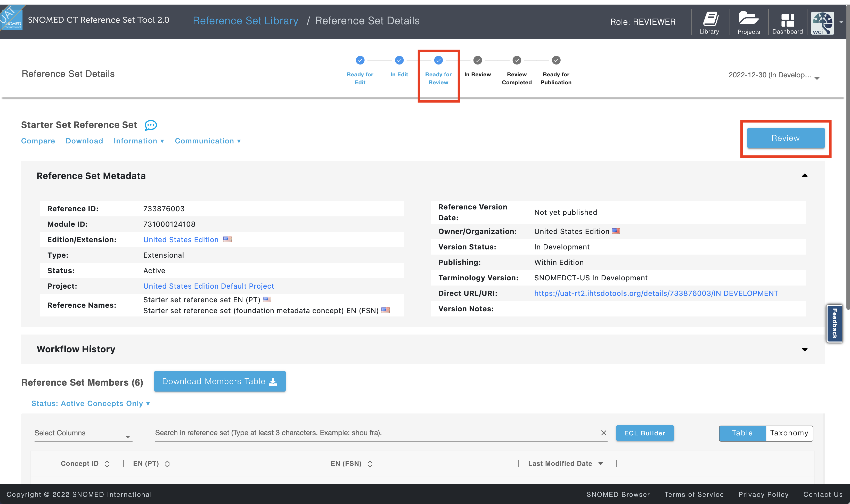850x504 pixels.
Task: Switch to Table view
Action: coord(742,433)
